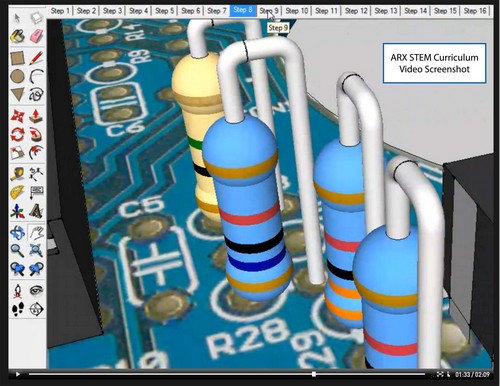This screenshot has height=386, width=500.
Task: Toggle fullscreen in the video player
Action: [x=440, y=374]
